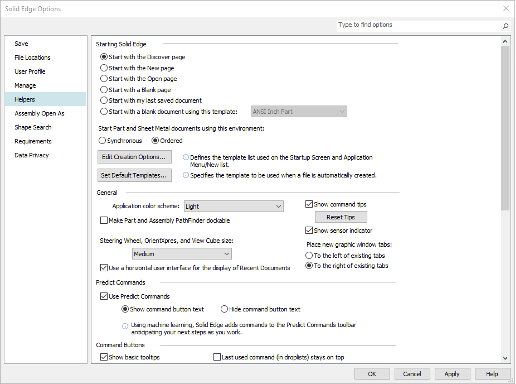Image resolution: width=516 pixels, height=384 pixels.
Task: Click the scrollbar down arrow
Action: [x=505, y=358]
